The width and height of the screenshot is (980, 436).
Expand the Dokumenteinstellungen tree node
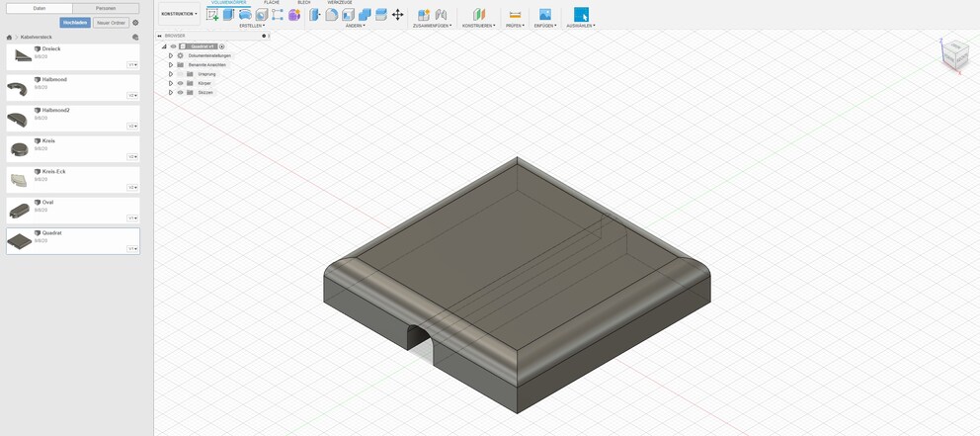click(x=171, y=55)
